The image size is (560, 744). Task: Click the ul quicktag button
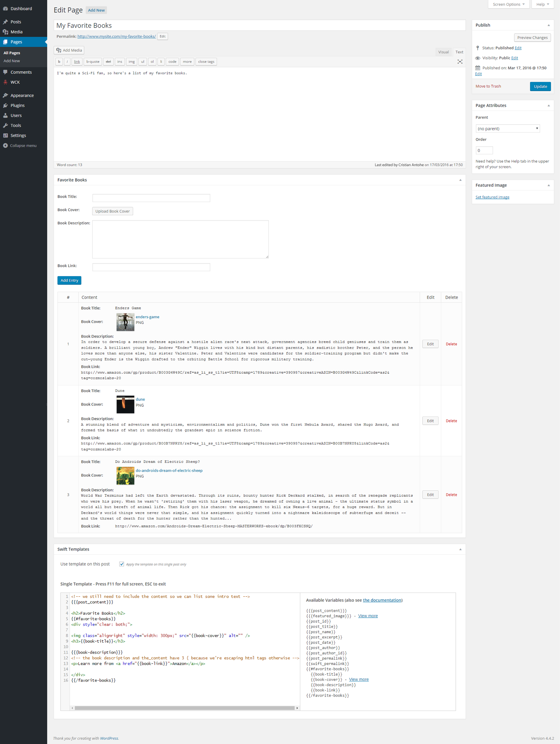143,62
